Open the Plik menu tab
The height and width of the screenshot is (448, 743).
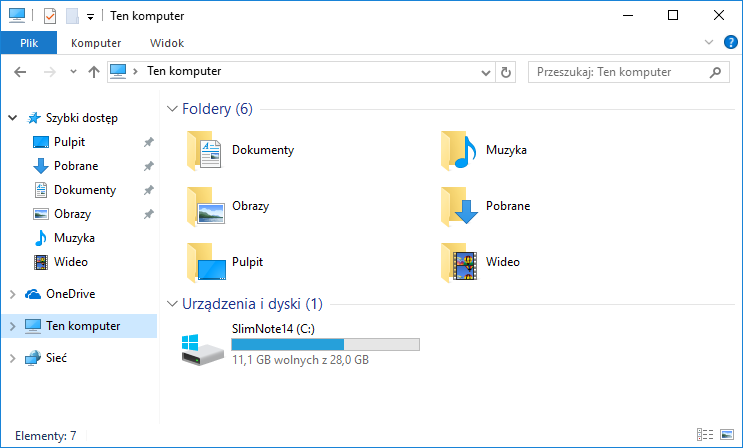pyautogui.click(x=28, y=43)
